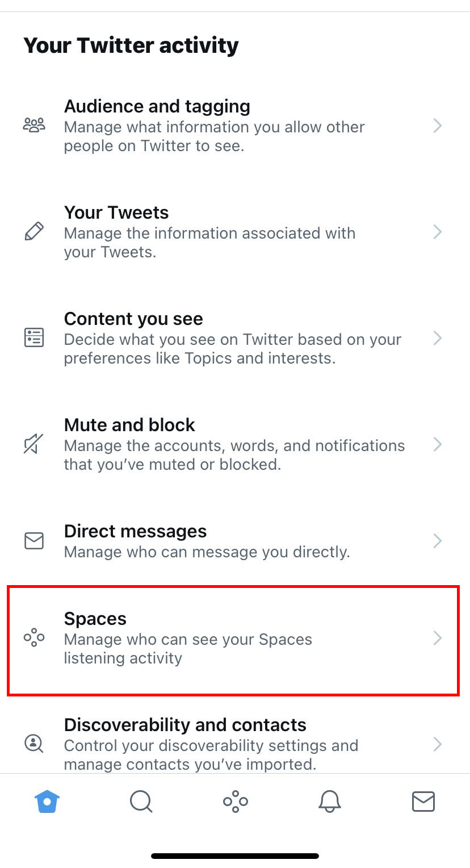Open Direct messages settings

235,541
